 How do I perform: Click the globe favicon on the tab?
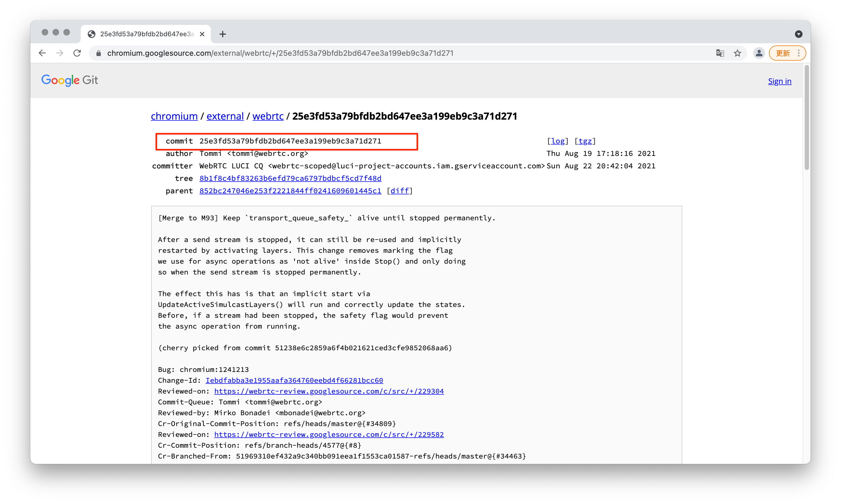[92, 34]
